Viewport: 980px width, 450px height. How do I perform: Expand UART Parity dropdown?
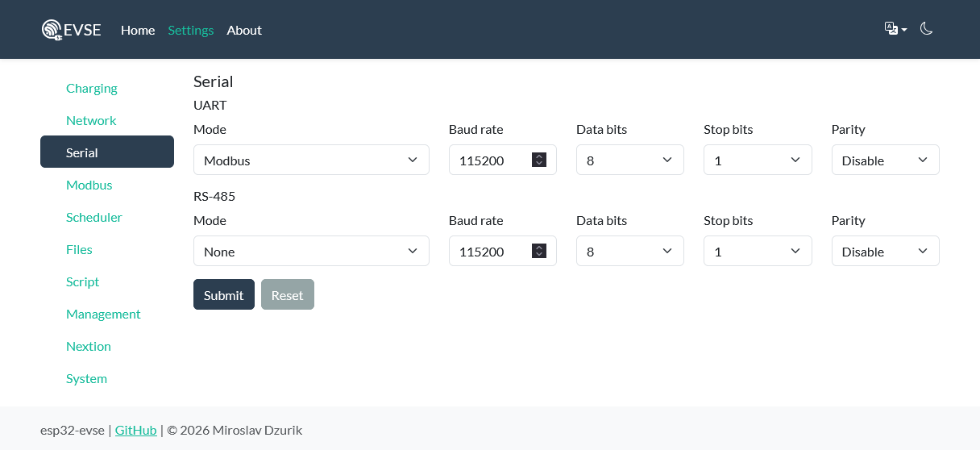click(885, 160)
